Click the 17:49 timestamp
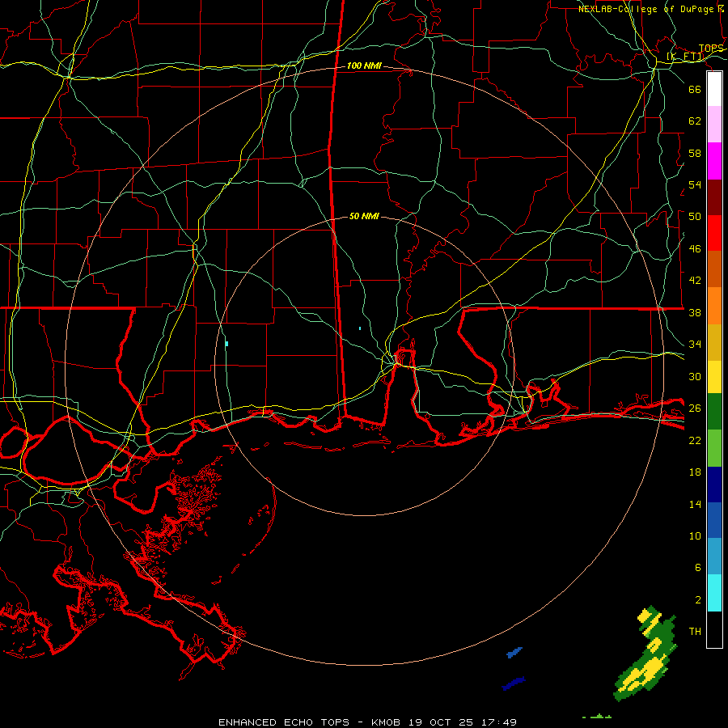 tap(500, 722)
